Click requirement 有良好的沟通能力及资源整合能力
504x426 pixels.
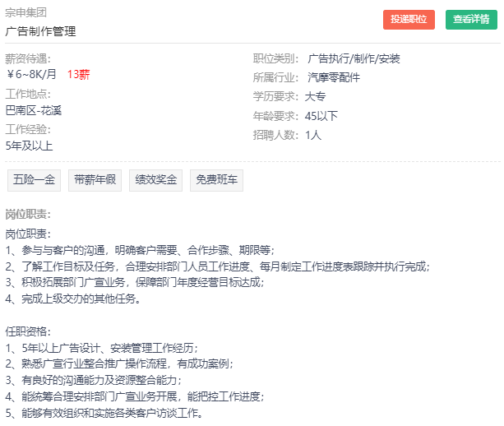94,380
